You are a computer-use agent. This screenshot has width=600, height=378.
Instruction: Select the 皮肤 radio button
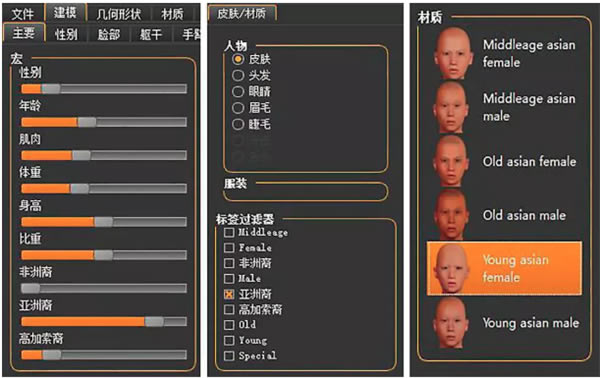tap(238, 59)
